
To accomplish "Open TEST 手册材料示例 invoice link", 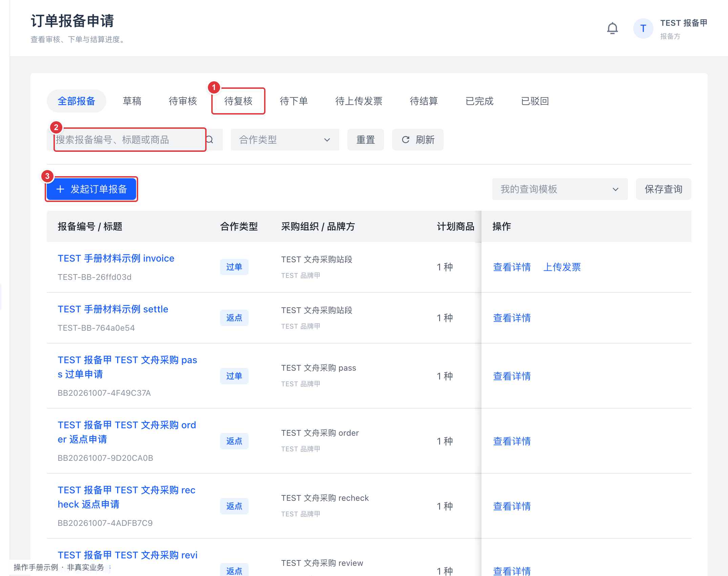I will (x=116, y=258).
